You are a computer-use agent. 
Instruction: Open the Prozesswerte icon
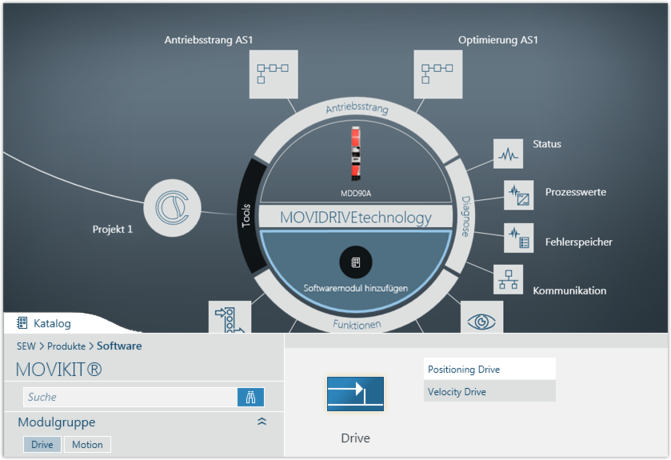pos(518,194)
